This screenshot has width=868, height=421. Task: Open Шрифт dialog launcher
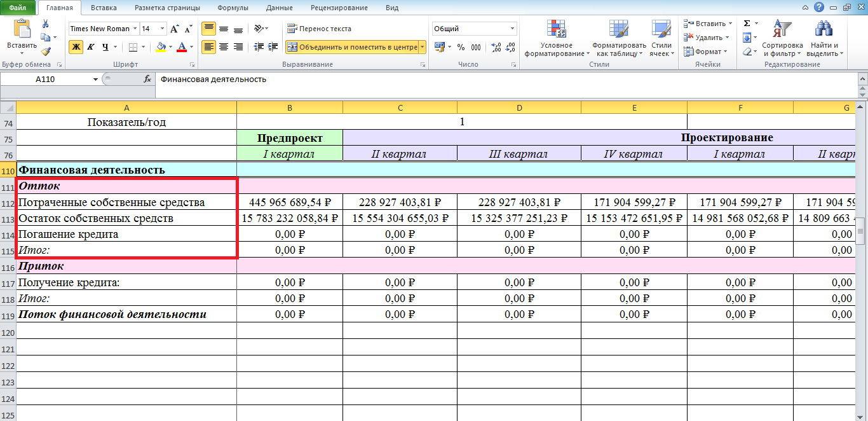pos(193,65)
